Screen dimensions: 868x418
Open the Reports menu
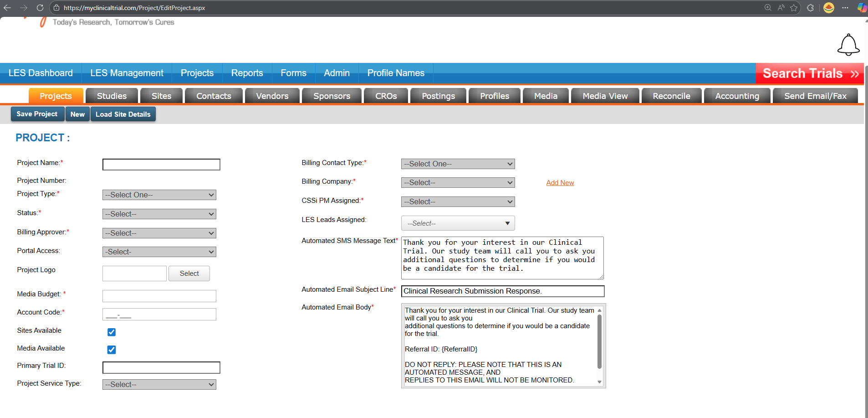click(247, 73)
